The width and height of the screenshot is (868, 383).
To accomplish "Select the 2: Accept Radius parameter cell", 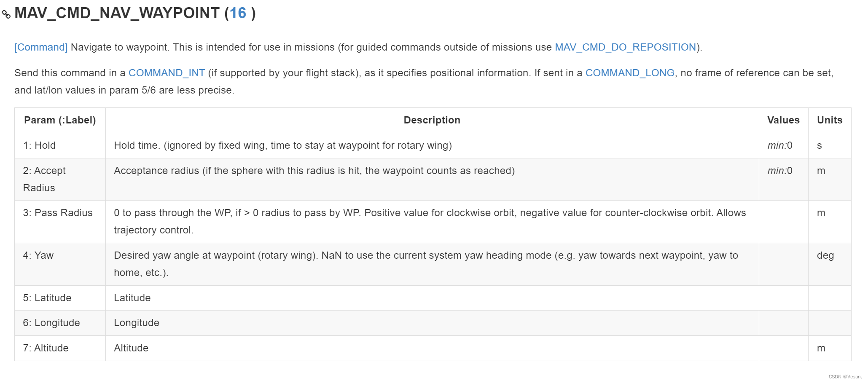I will pos(60,179).
